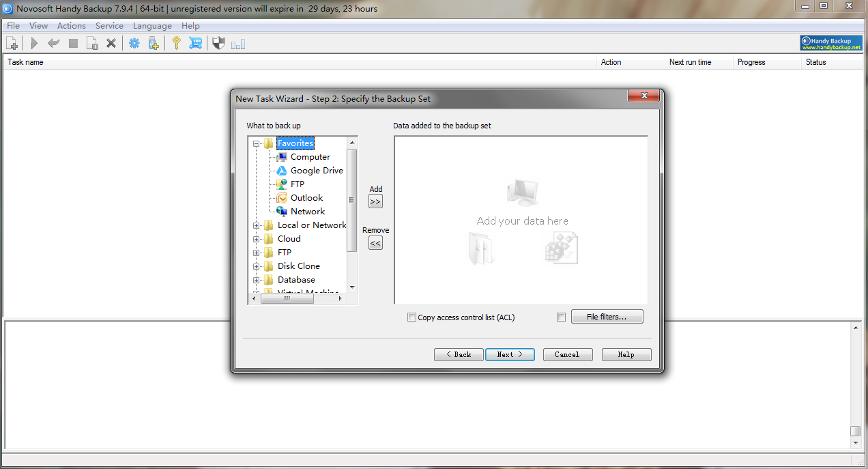
Task: Select the Local or Network folder label
Action: tap(312, 225)
